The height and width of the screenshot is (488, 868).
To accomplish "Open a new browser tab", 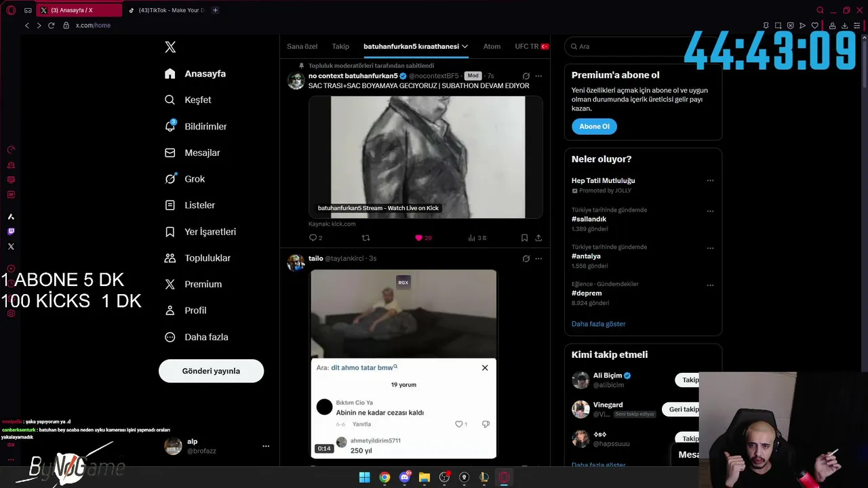I will click(x=215, y=10).
